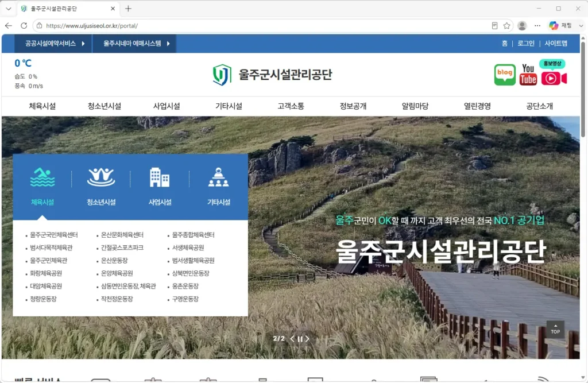Pause the banner slideshow
The height and width of the screenshot is (383, 588).
(300, 339)
